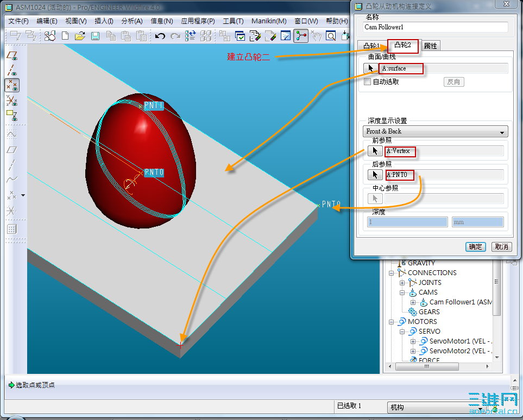Click the surface selection arrow button
The image size is (523, 420).
pos(370,68)
